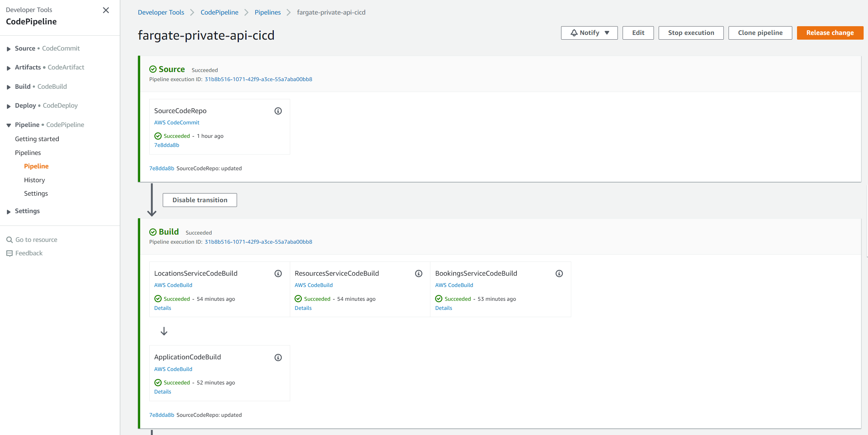Open AWS CodeCommit link in SourceCodeRepo
The image size is (868, 435).
(x=177, y=123)
